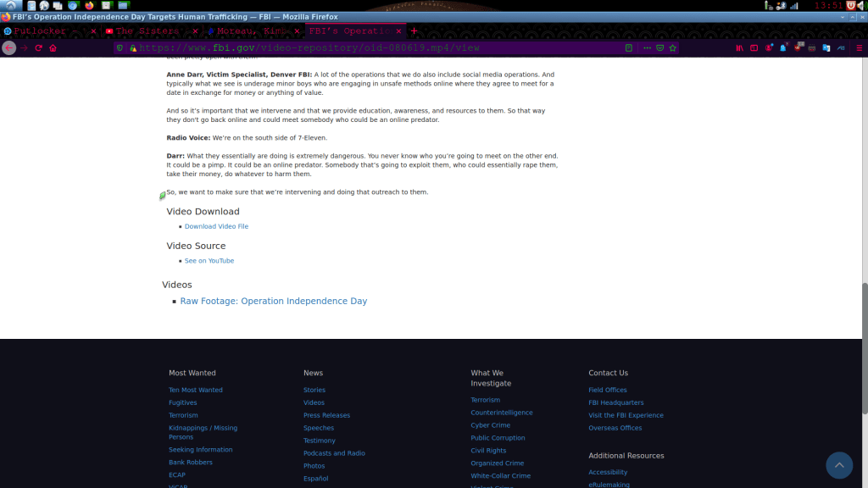Toggle sidebar view icon
The width and height of the screenshot is (868, 488).
[x=754, y=48]
